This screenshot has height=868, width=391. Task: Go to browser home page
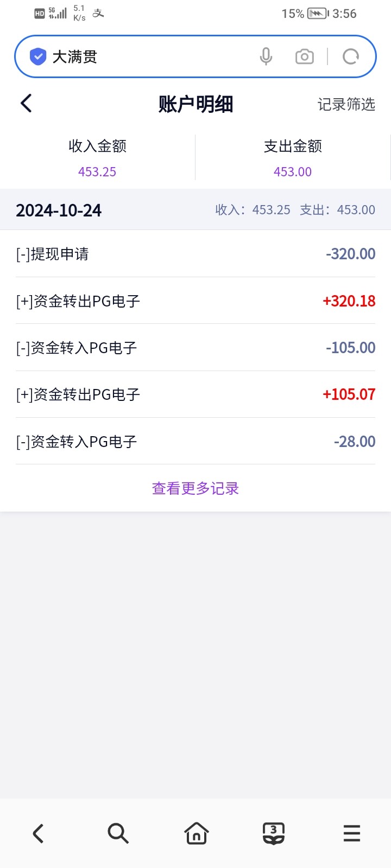[x=196, y=833]
